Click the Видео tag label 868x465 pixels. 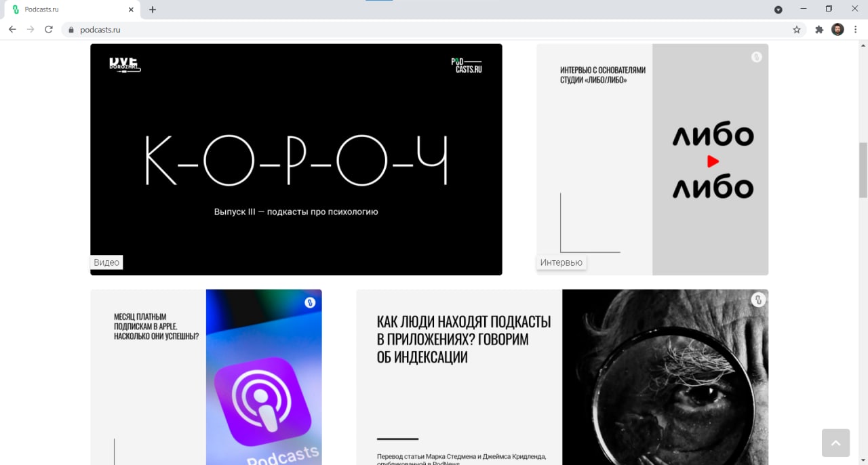106,262
